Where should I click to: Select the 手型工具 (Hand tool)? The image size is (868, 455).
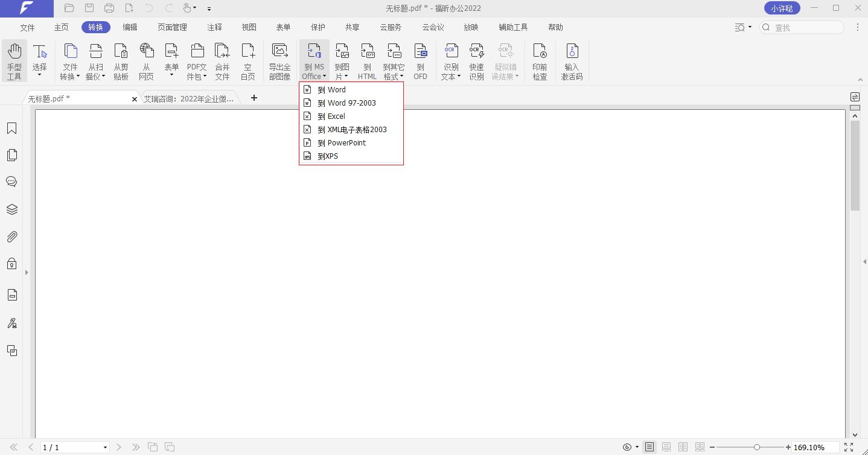pos(14,60)
